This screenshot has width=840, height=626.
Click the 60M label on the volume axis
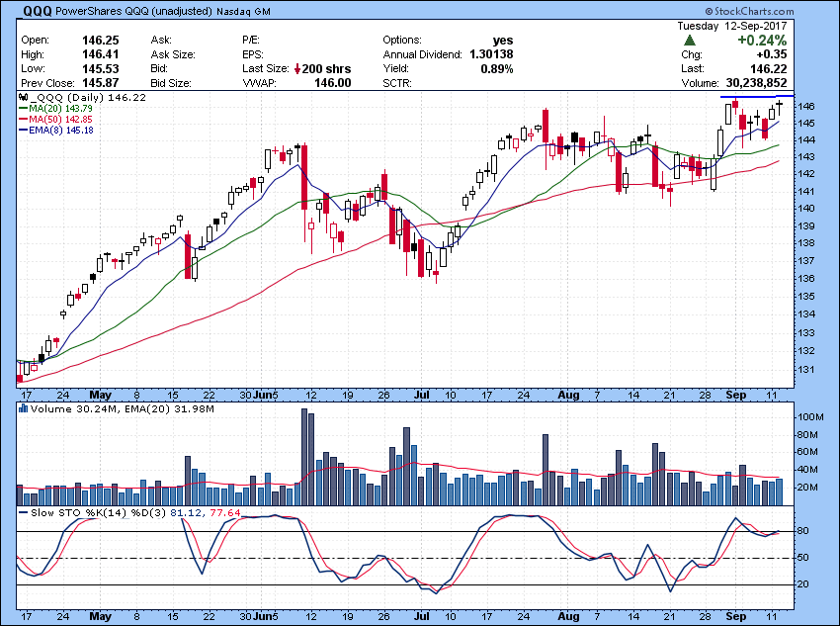(807, 452)
